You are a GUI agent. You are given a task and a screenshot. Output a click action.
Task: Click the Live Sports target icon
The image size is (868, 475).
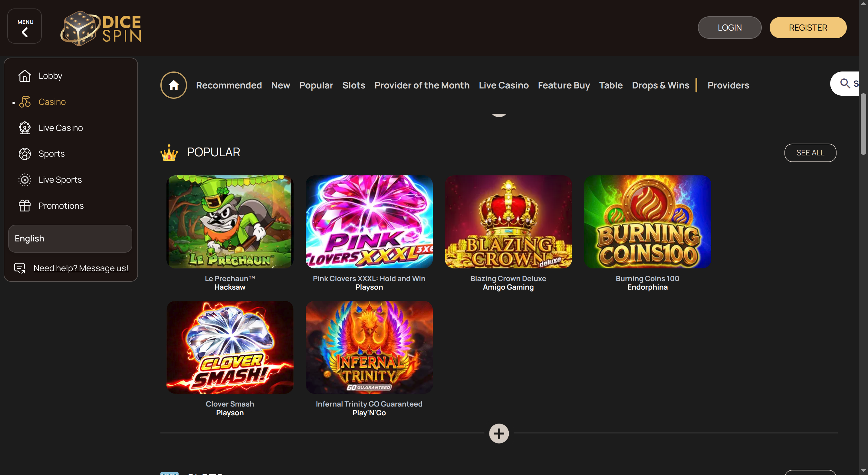pyautogui.click(x=25, y=180)
